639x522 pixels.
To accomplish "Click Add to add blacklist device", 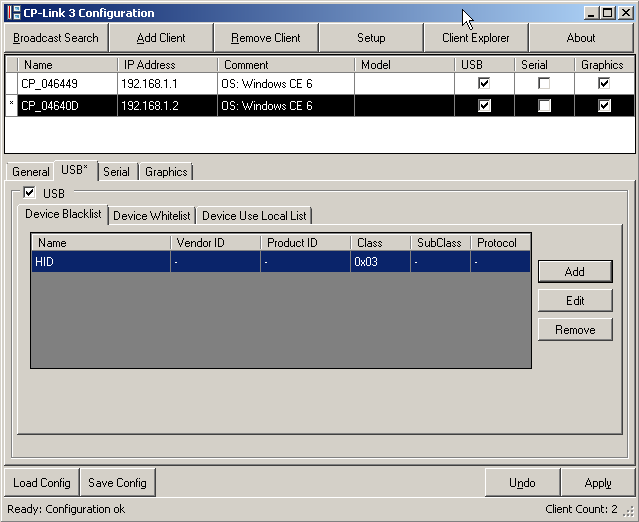I will (x=574, y=272).
